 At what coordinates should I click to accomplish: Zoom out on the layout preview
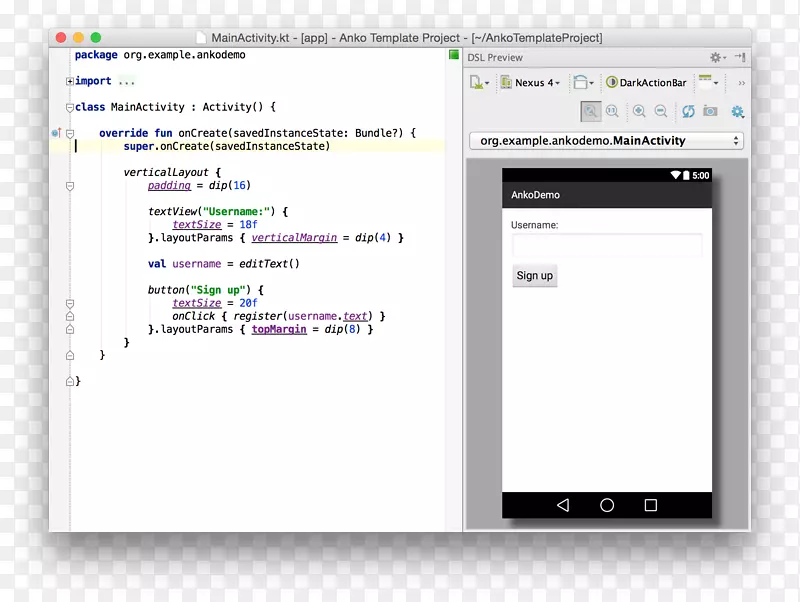(x=660, y=112)
